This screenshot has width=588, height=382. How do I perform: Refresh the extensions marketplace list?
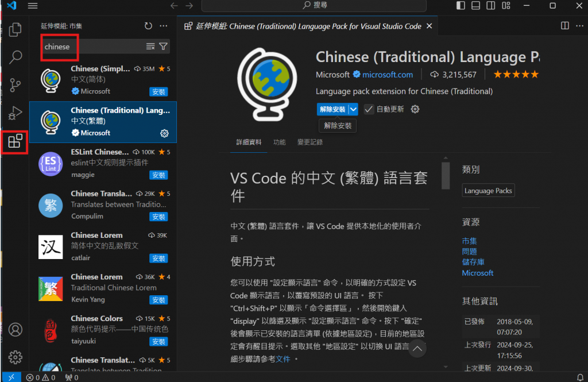pyautogui.click(x=149, y=26)
